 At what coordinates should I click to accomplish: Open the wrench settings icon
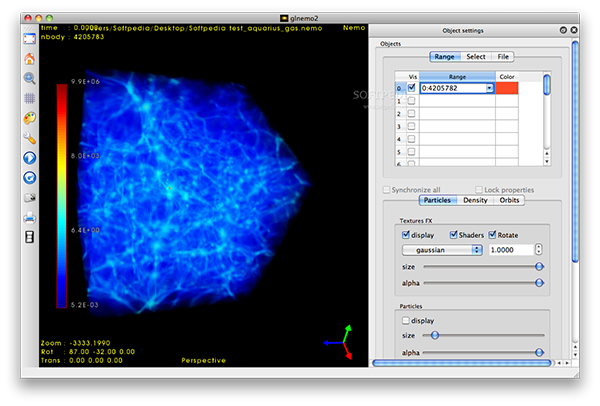point(29,137)
